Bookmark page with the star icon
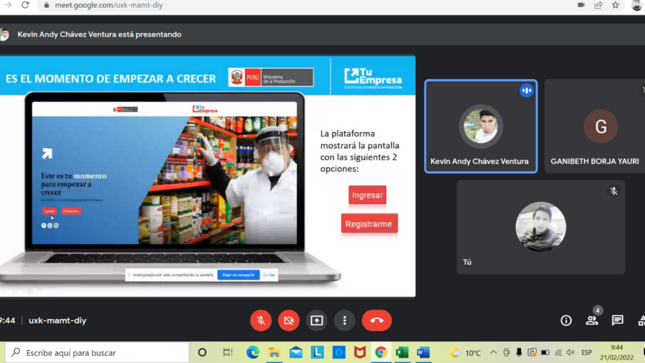 pyautogui.click(x=615, y=5)
